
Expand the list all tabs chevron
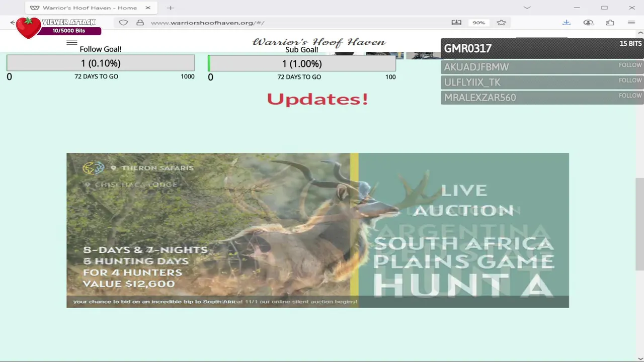pyautogui.click(x=527, y=8)
